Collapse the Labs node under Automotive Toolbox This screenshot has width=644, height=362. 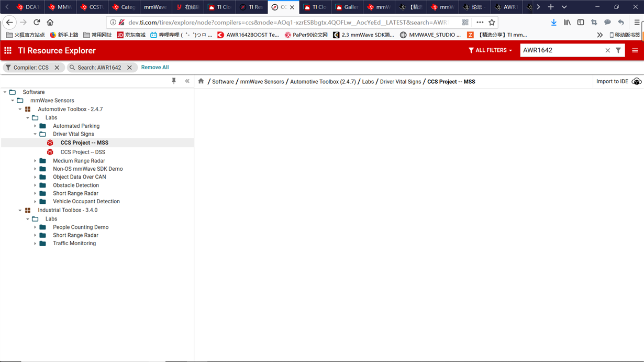28,118
